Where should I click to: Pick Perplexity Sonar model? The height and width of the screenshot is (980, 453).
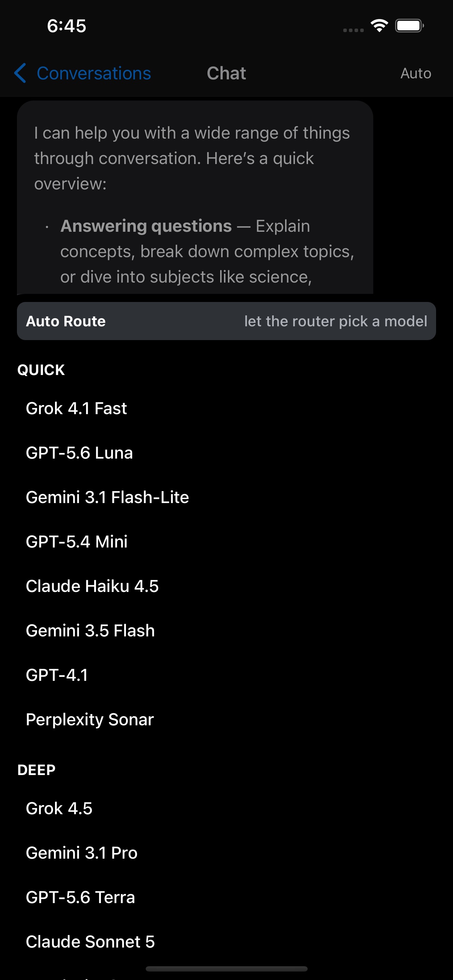[226, 719]
